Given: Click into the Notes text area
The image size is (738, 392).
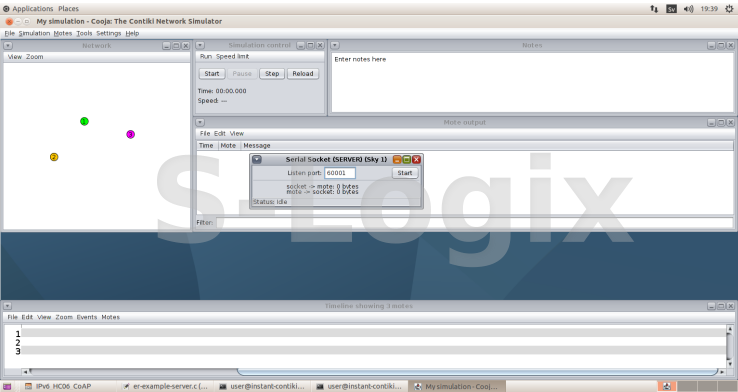Looking at the screenshot, I should tap(532, 82).
